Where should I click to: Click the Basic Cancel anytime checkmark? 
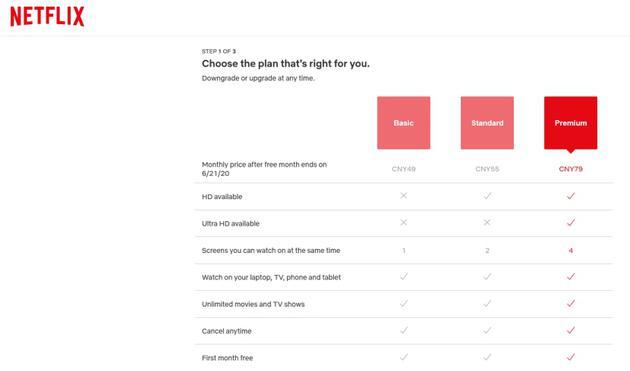[404, 330]
